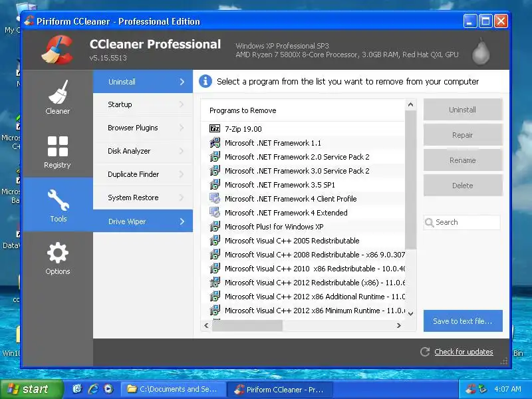This screenshot has height=399, width=532.
Task: Click the Uninstall tool chevron arrow
Action: pos(182,82)
